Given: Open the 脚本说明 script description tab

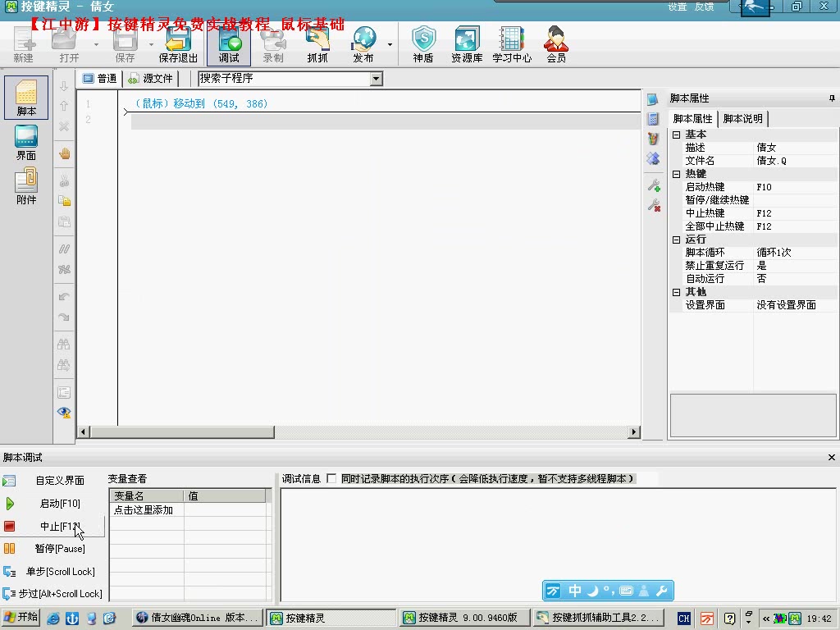Looking at the screenshot, I should coord(742,117).
